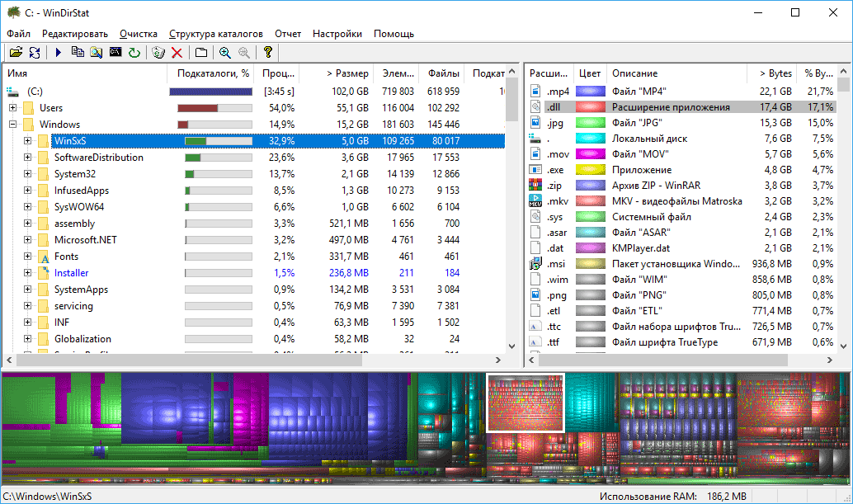
Task: Click the red X permanent delete icon
Action: point(177,53)
